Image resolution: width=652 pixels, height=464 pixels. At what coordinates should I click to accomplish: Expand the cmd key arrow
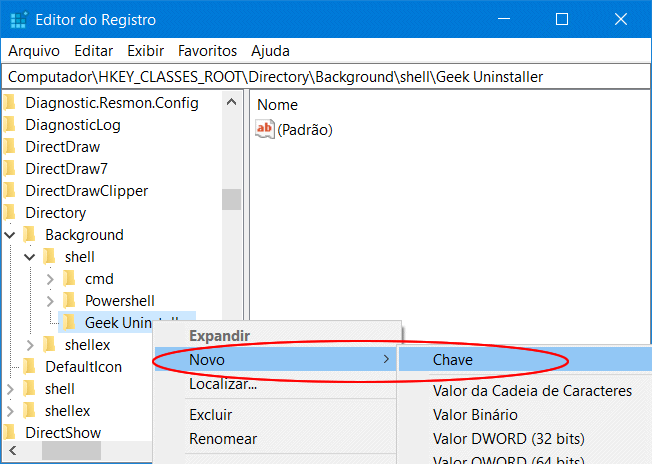50,279
